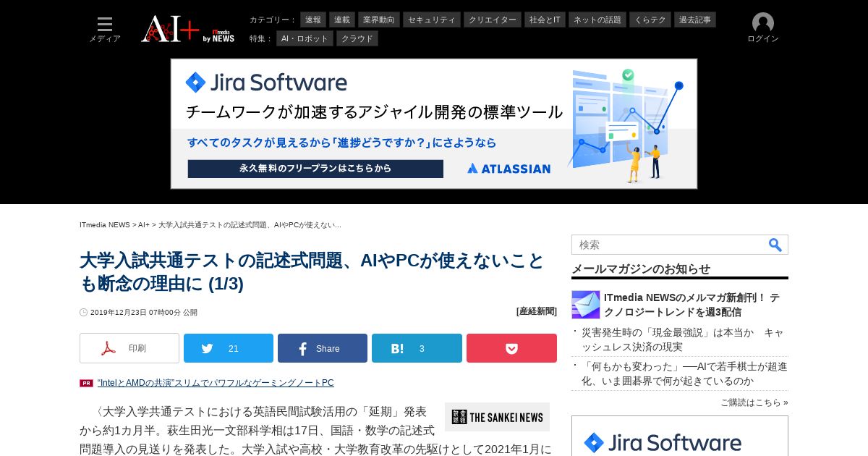This screenshot has width=868, height=456.
Task: Click 永久無料のフリープランはこちらから ad button
Action: pyautogui.click(x=315, y=169)
